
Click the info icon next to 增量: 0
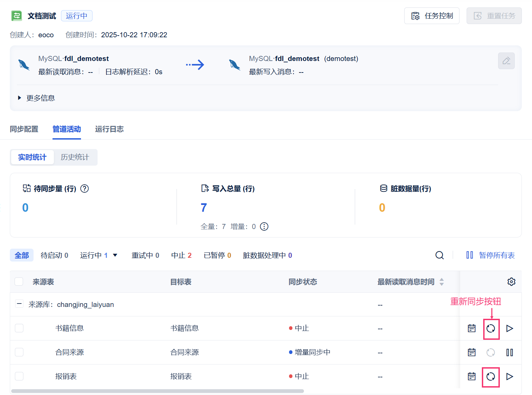(x=264, y=227)
